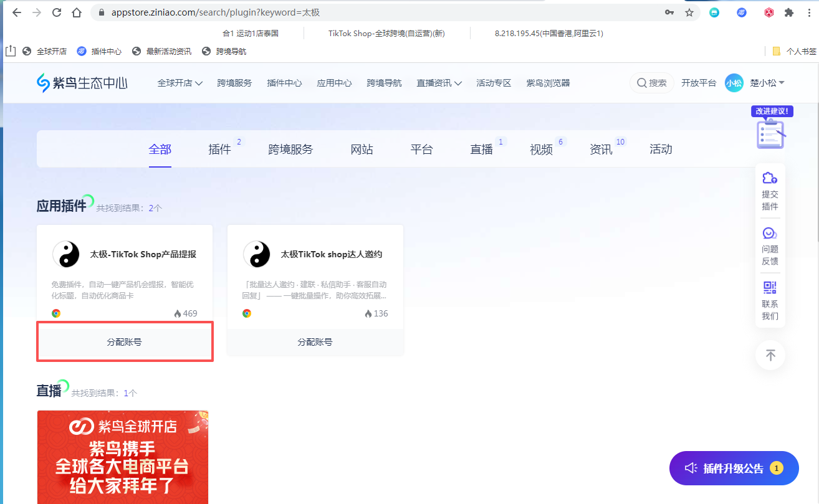Viewport: 819px width, 504px height.
Task: Open the browser extensions puzzle icon
Action: pos(789,12)
